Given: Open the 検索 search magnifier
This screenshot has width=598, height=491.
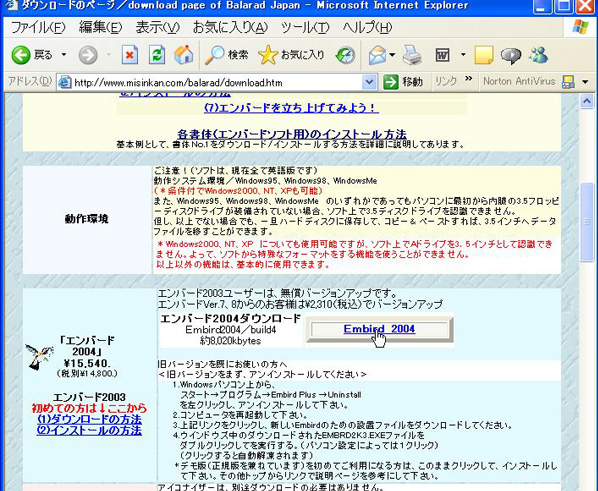Looking at the screenshot, I should click(x=227, y=55).
